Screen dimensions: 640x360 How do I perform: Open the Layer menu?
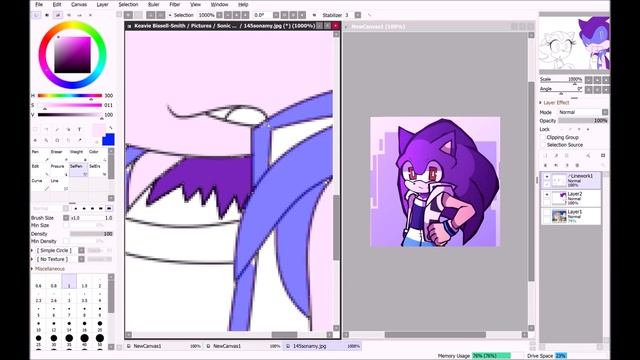coord(102,4)
